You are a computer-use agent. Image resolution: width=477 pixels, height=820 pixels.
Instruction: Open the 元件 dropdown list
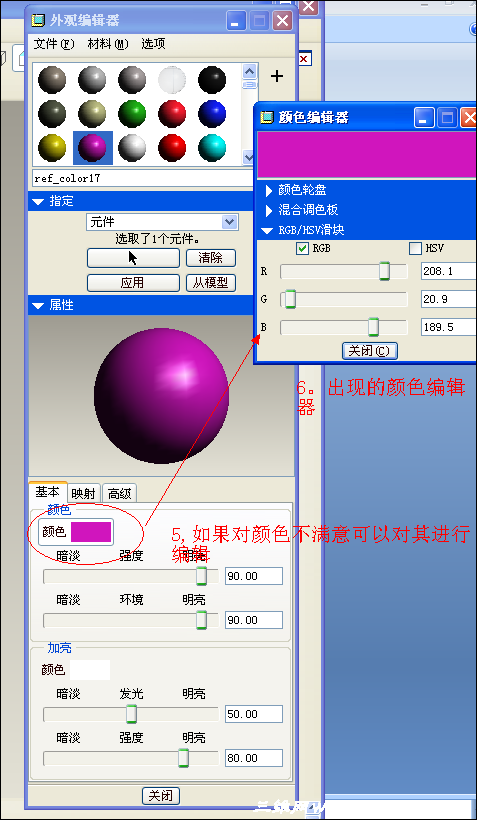tap(230, 222)
